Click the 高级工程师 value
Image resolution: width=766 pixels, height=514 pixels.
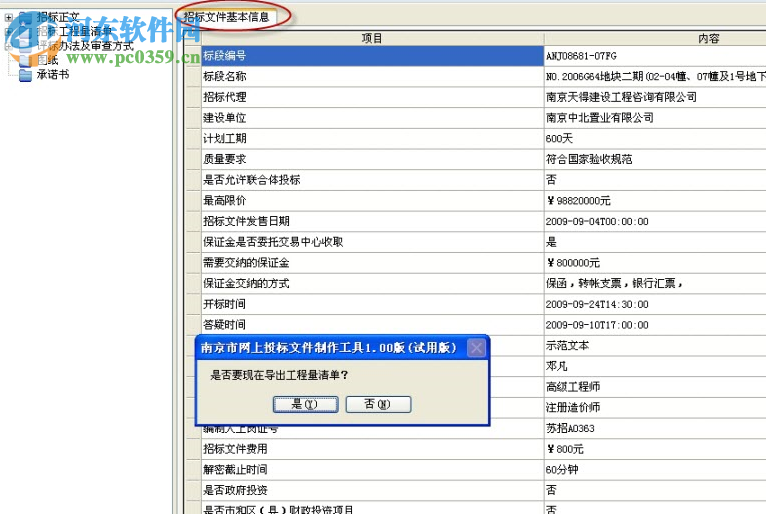(x=573, y=387)
